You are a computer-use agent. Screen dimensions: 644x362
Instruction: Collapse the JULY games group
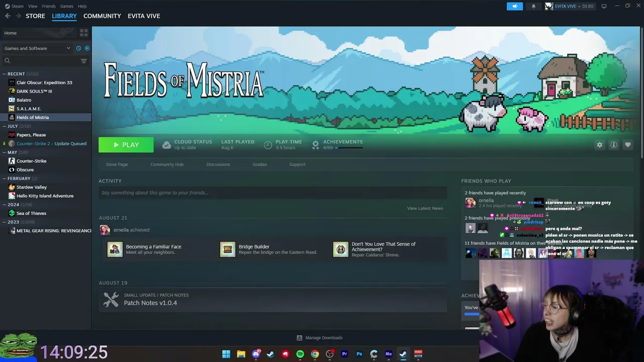[4, 126]
